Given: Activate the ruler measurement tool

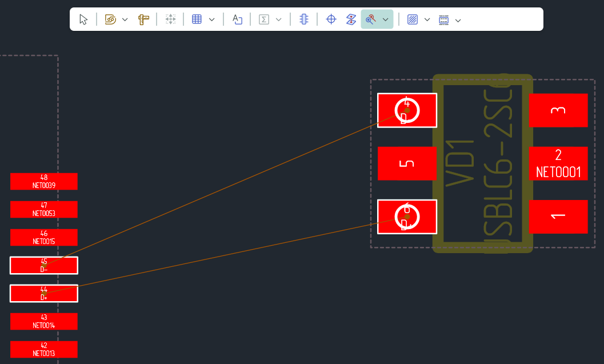Looking at the screenshot, I should tap(143, 19).
